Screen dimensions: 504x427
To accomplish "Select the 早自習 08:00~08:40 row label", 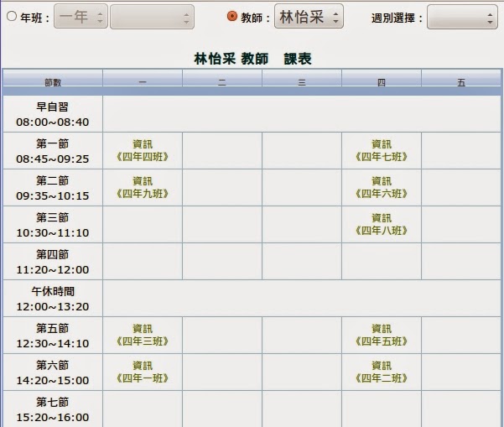I will click(x=53, y=114).
